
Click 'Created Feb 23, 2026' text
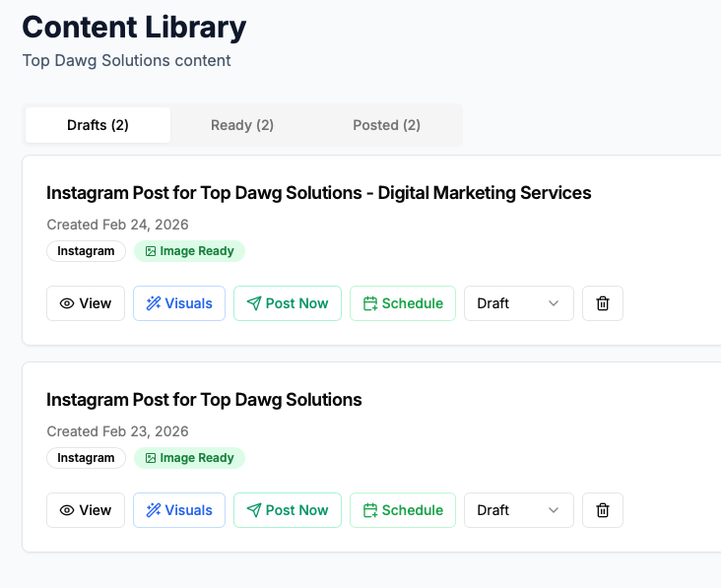pos(118,431)
